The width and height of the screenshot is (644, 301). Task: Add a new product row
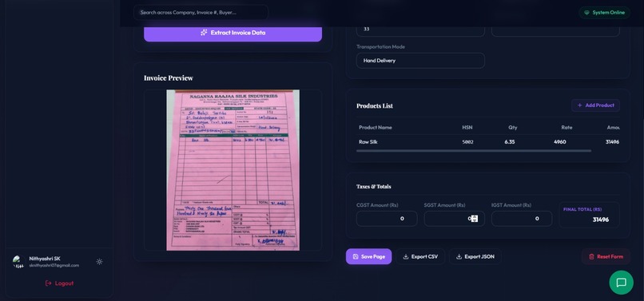595,105
